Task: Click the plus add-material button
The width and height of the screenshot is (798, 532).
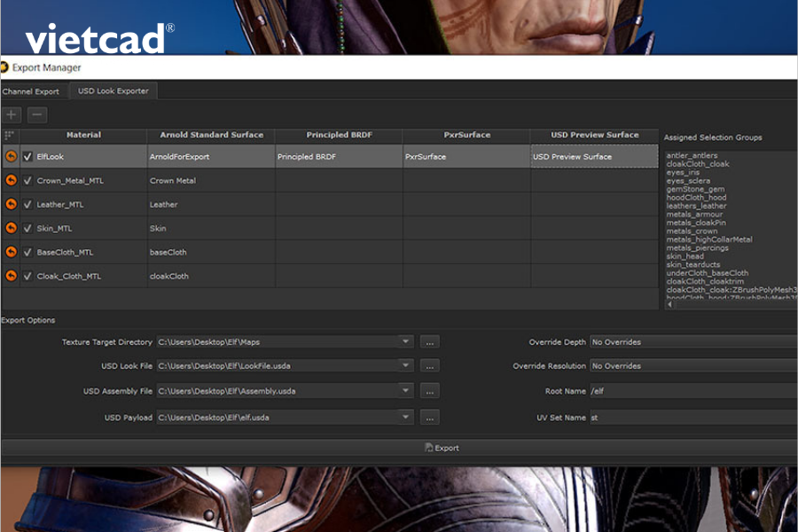Action: 12,114
